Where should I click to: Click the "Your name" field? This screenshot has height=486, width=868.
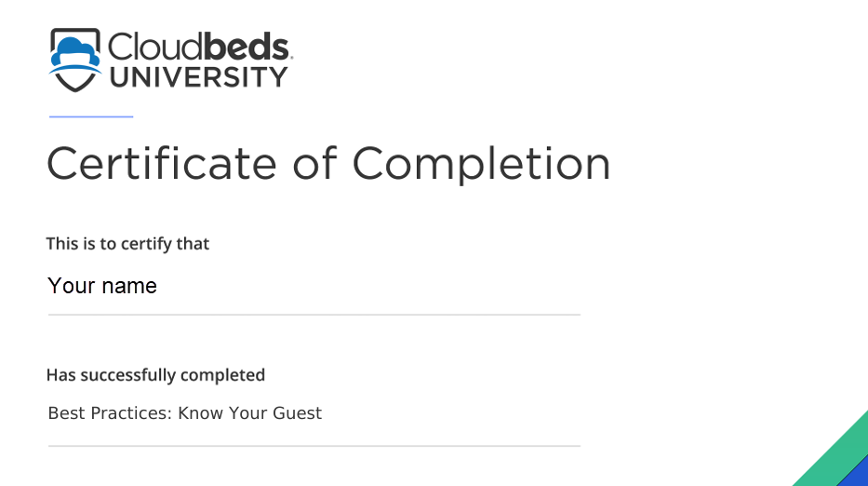click(x=314, y=286)
